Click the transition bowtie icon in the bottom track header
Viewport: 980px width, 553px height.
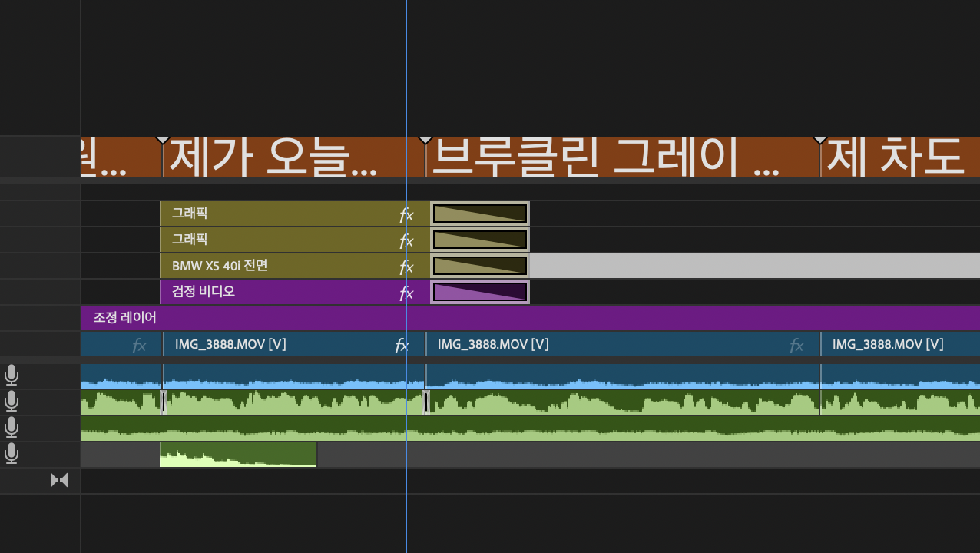click(x=59, y=480)
